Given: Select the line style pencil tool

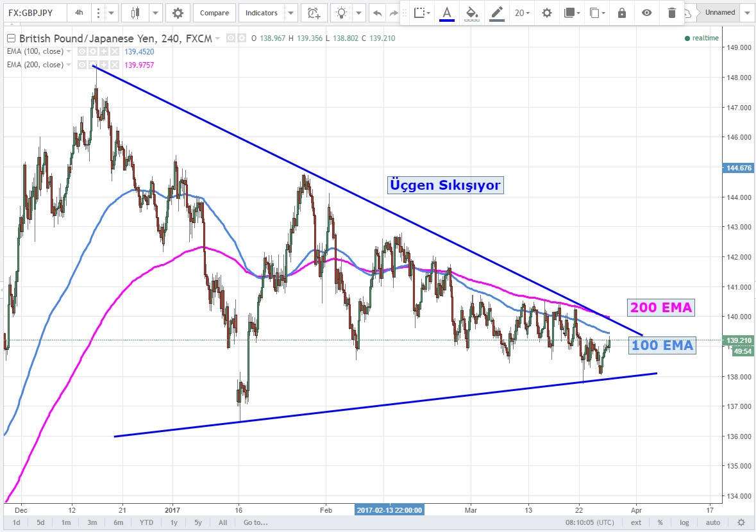Looking at the screenshot, I should (x=496, y=13).
